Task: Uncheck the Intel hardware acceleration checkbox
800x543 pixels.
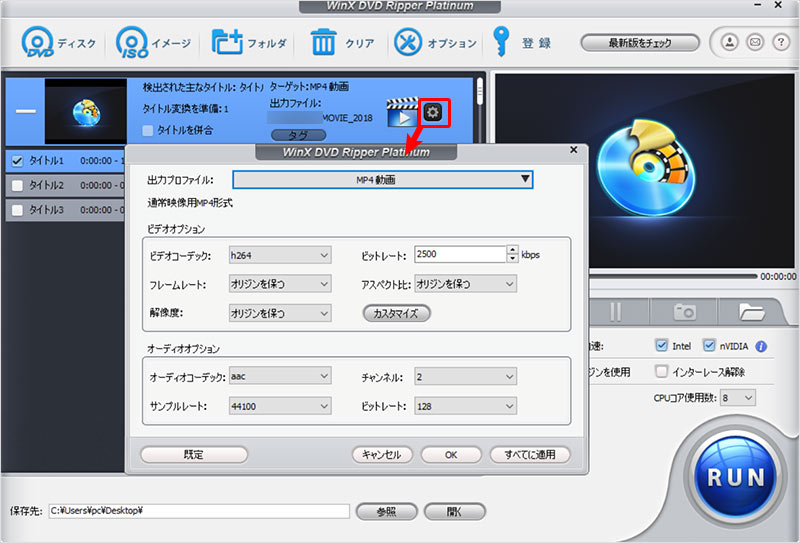Action: tap(661, 346)
